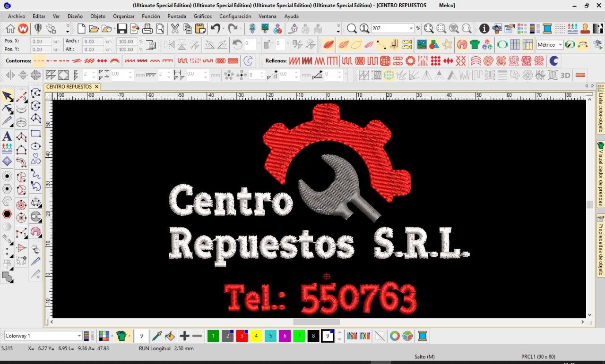Click the Undo arrow icon

216,29
